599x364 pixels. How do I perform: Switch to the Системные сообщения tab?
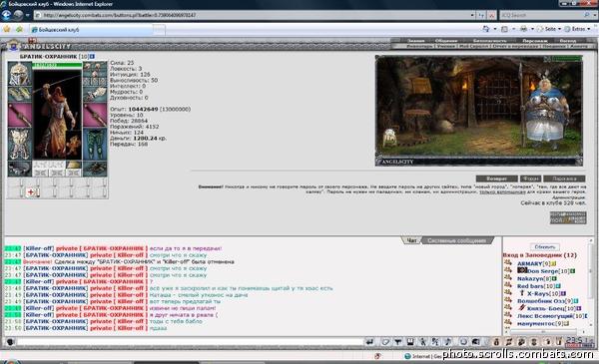pyautogui.click(x=457, y=240)
